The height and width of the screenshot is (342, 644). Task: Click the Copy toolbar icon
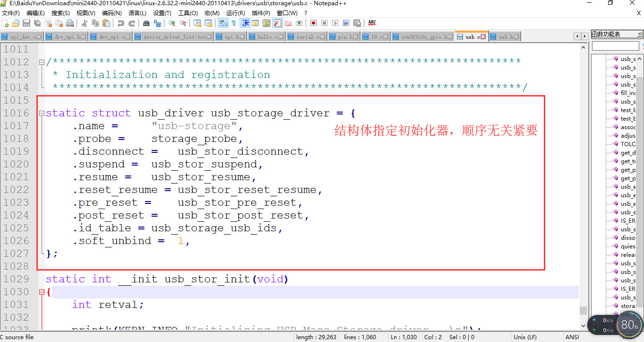point(95,23)
